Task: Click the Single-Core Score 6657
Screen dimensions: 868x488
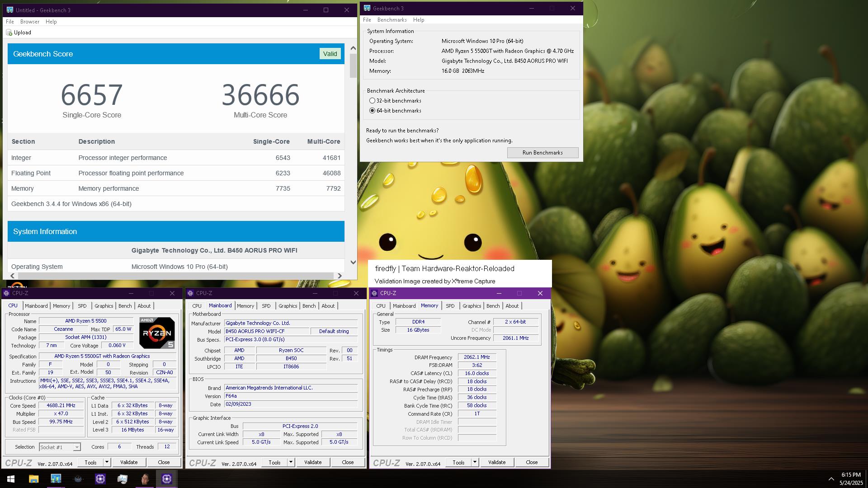Action: tap(92, 95)
